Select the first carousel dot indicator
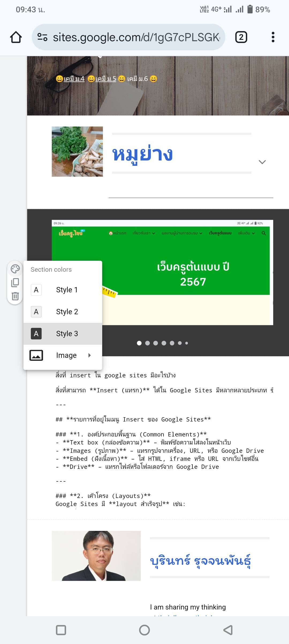 pyautogui.click(x=139, y=343)
